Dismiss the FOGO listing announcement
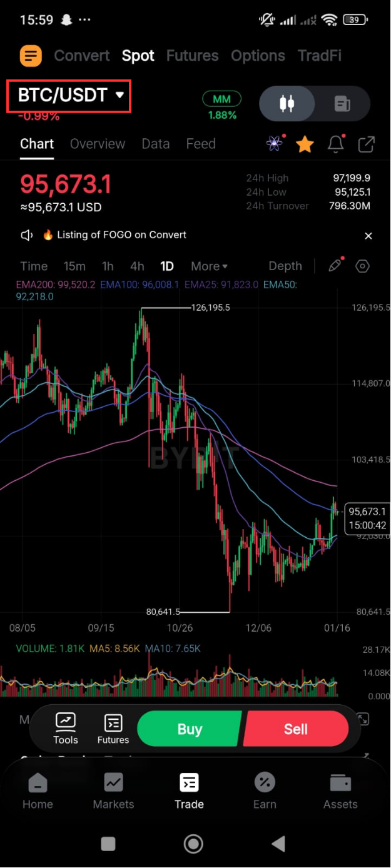391x868 pixels. coord(368,236)
